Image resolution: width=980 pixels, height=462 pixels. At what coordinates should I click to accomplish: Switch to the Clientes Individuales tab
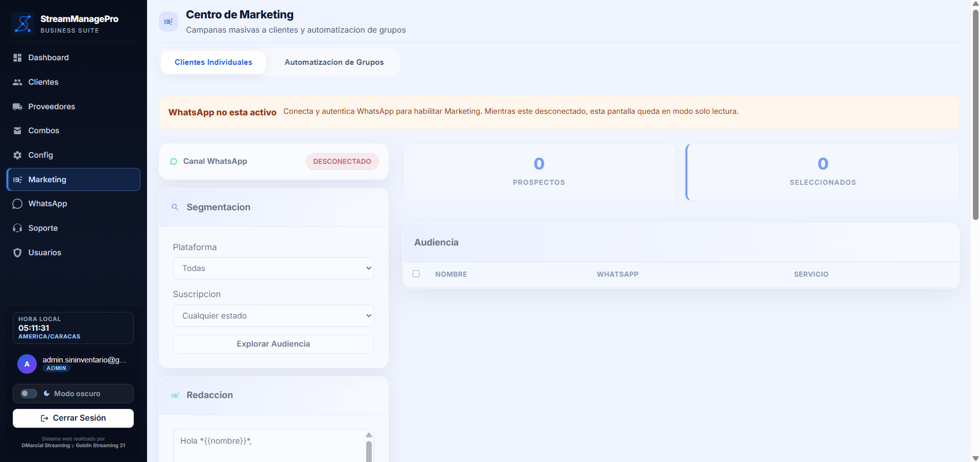point(213,62)
